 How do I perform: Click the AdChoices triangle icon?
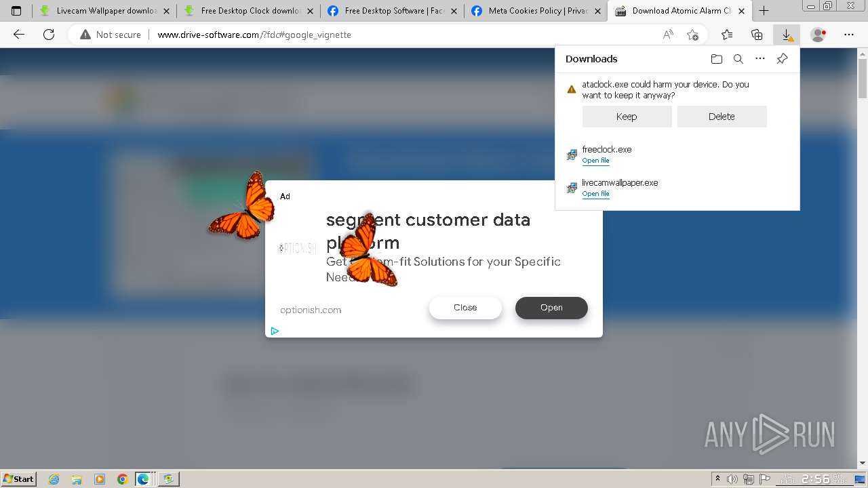tap(275, 331)
